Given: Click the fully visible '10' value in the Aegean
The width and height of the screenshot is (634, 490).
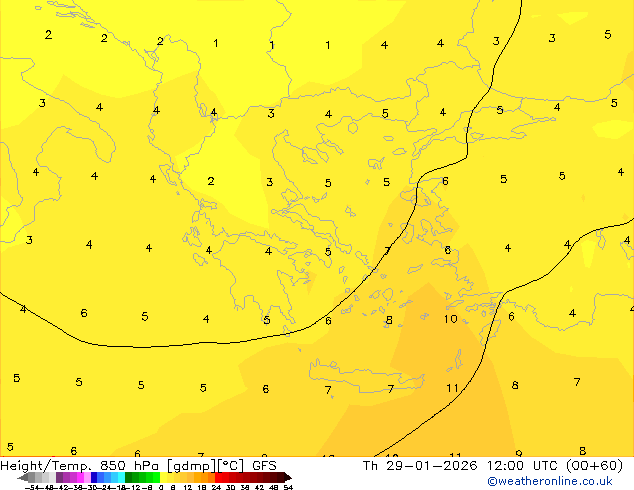Looking at the screenshot, I should click(x=450, y=319).
